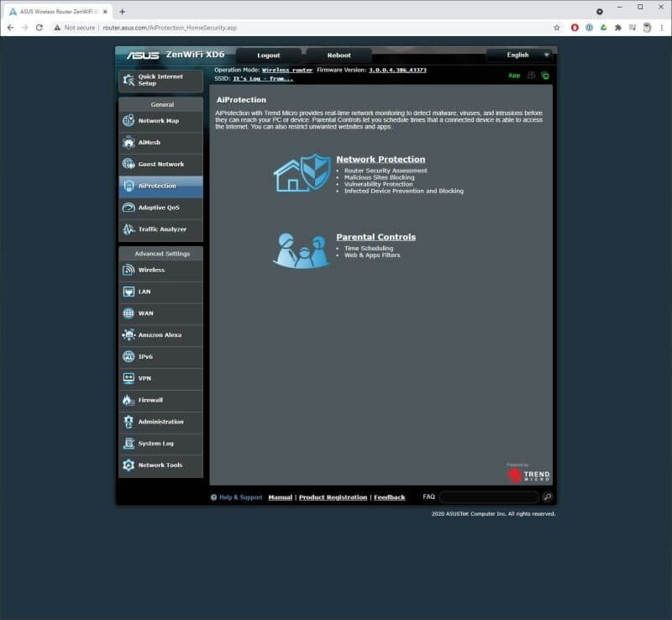This screenshot has width=672, height=620.
Task: Click the house and shield Network Protection image
Action: [302, 173]
